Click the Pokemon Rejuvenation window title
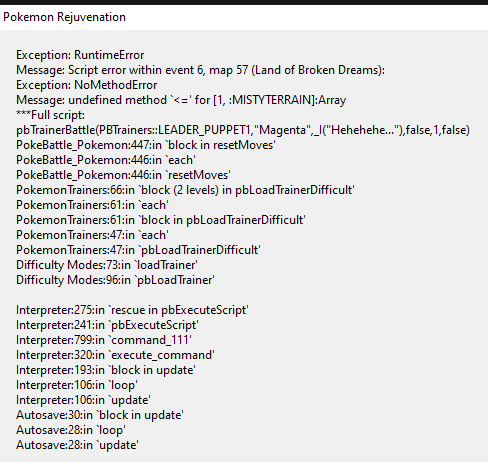The height and width of the screenshot is (462, 488). point(64,17)
